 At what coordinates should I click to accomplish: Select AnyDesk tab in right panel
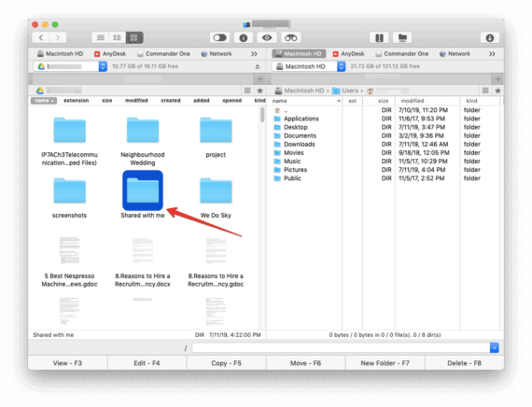tap(348, 53)
